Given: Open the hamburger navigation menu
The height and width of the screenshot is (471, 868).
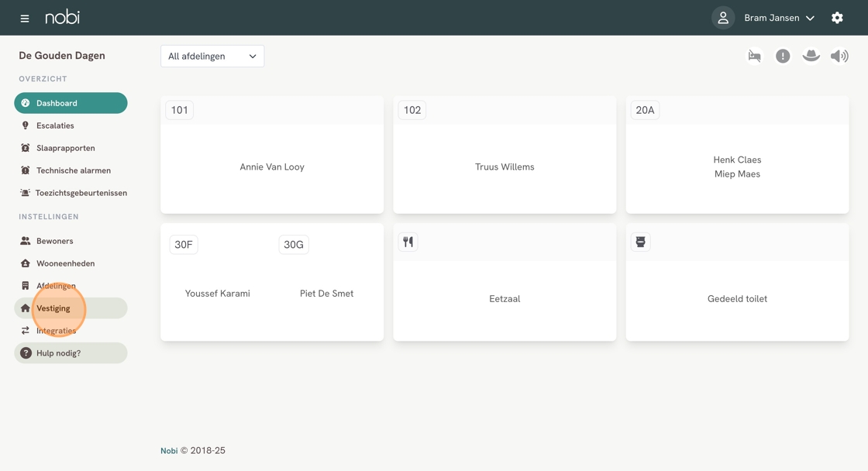Looking at the screenshot, I should (25, 18).
